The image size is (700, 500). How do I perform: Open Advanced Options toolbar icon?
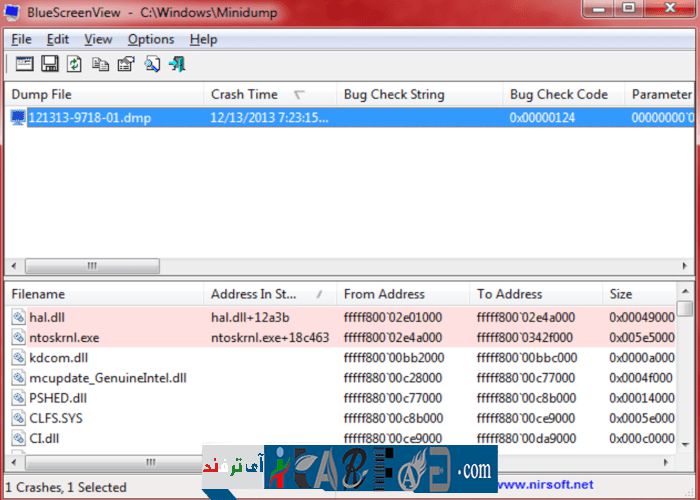(x=23, y=64)
